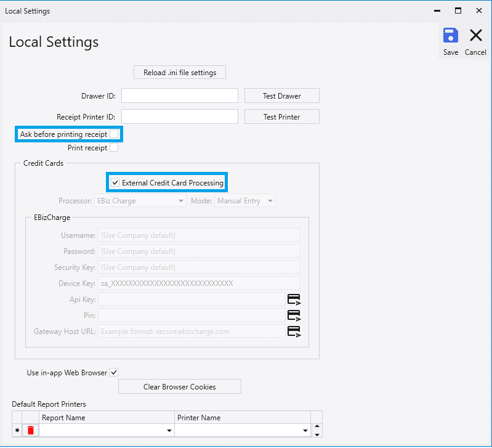This screenshot has height=448, width=492.
Task: Click the card icon beside Pin
Action: click(x=294, y=315)
